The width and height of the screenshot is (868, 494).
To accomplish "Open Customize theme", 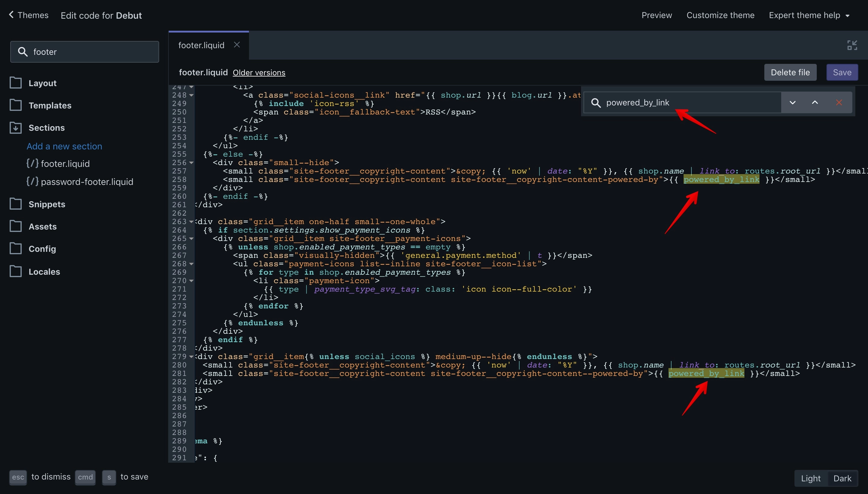I will point(720,15).
